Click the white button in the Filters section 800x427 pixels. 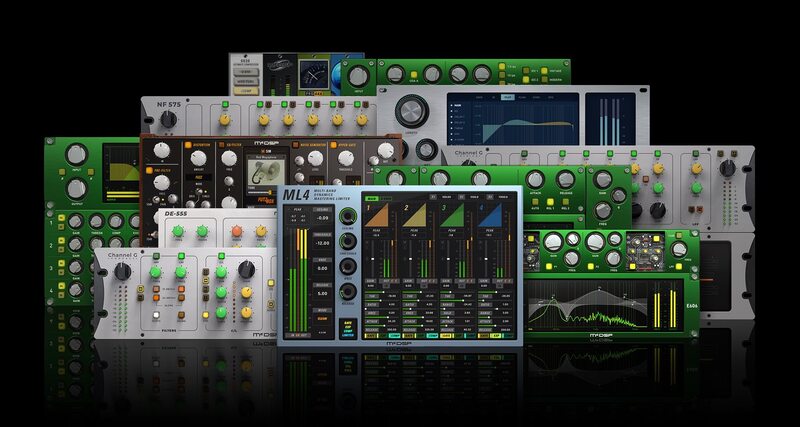pos(156,315)
